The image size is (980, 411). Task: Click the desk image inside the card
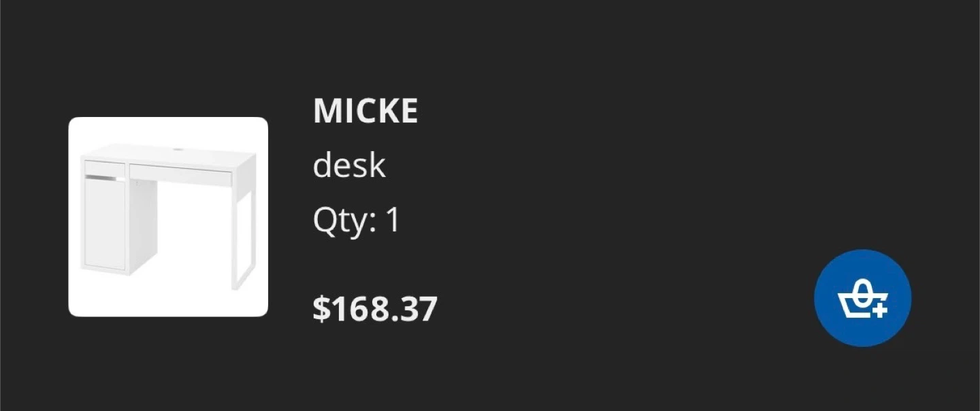click(168, 215)
